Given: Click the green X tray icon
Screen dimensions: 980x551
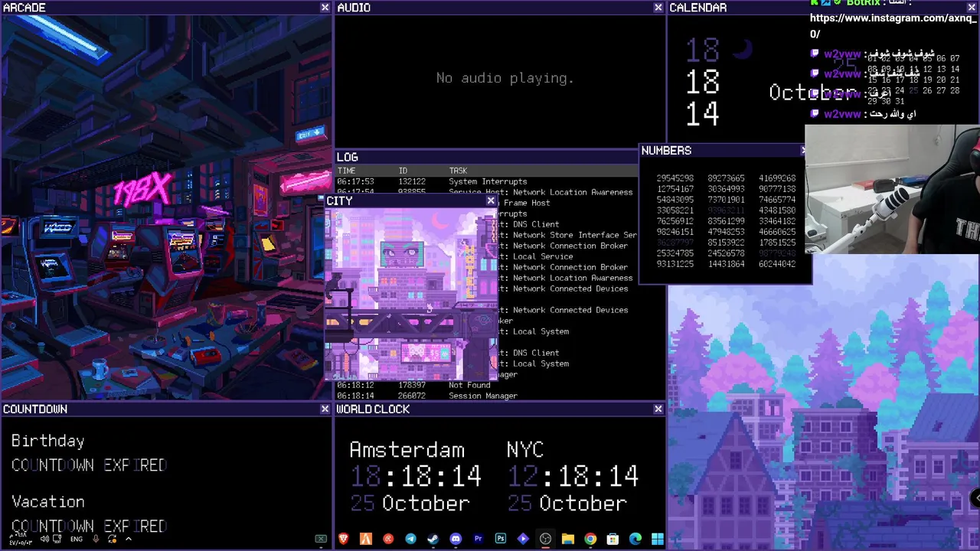Looking at the screenshot, I should (x=321, y=539).
